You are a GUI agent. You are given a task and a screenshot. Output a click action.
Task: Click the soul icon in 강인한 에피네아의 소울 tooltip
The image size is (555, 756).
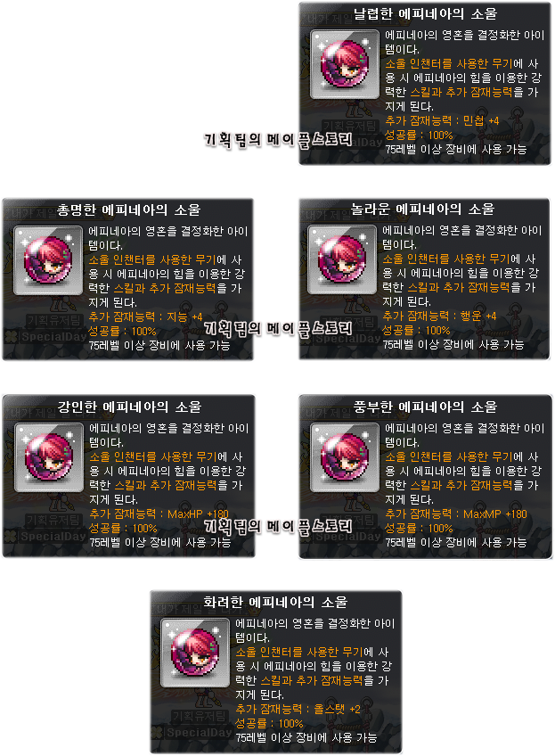(x=49, y=457)
